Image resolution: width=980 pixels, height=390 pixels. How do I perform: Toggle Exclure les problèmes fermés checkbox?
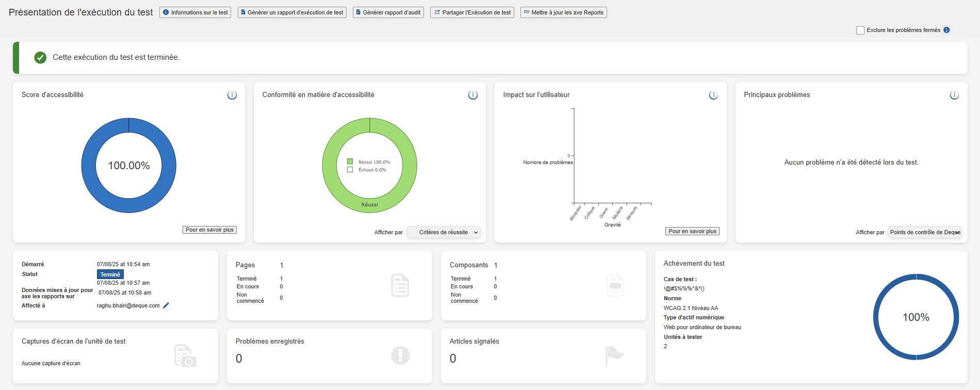(860, 30)
